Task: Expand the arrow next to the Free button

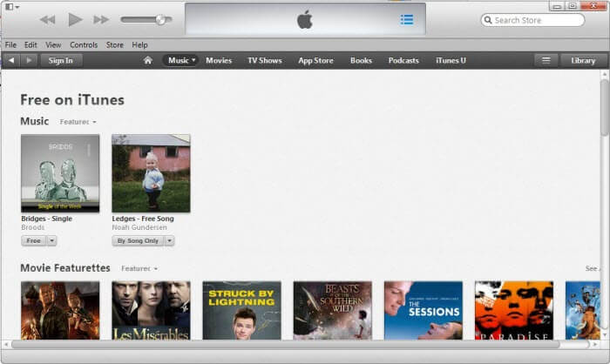Action: click(51, 240)
